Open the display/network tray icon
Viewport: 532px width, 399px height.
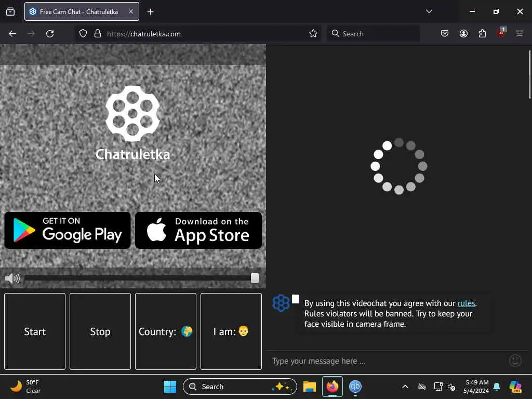[438, 387]
